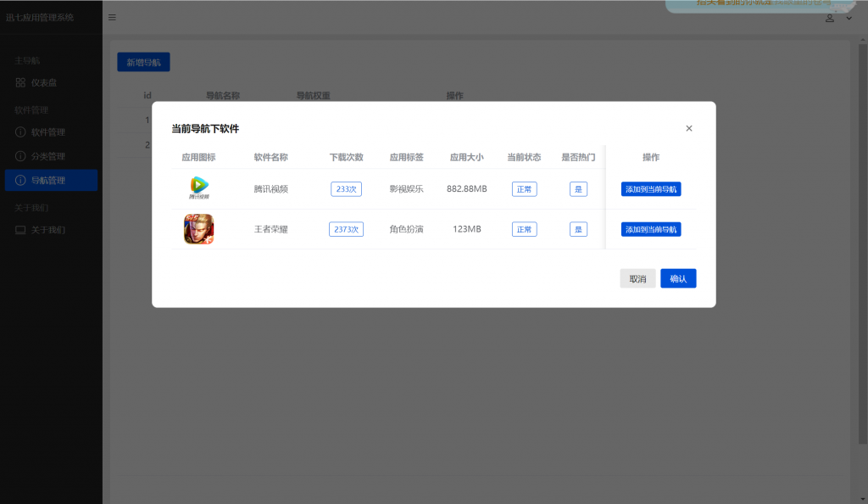
Task: Click the 导航权重 background column header
Action: 313,95
